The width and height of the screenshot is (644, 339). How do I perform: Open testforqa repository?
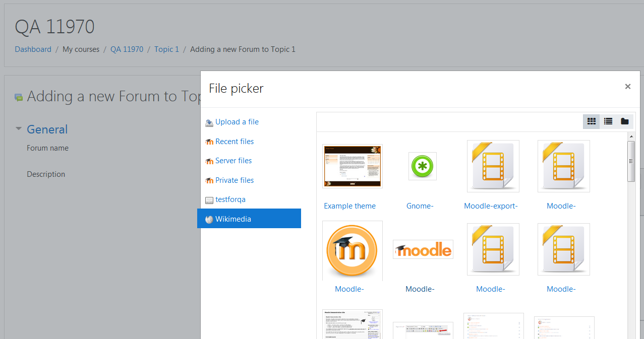(x=230, y=199)
